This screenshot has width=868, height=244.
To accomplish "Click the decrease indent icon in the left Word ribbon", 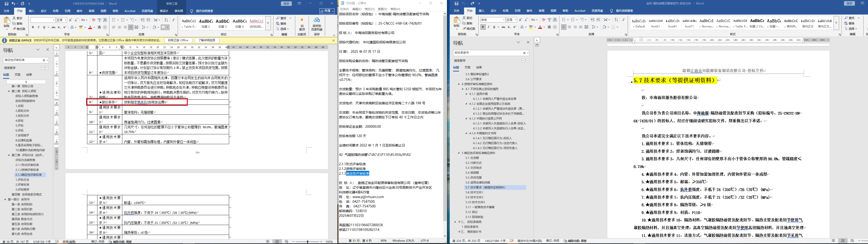I will click(142, 20).
